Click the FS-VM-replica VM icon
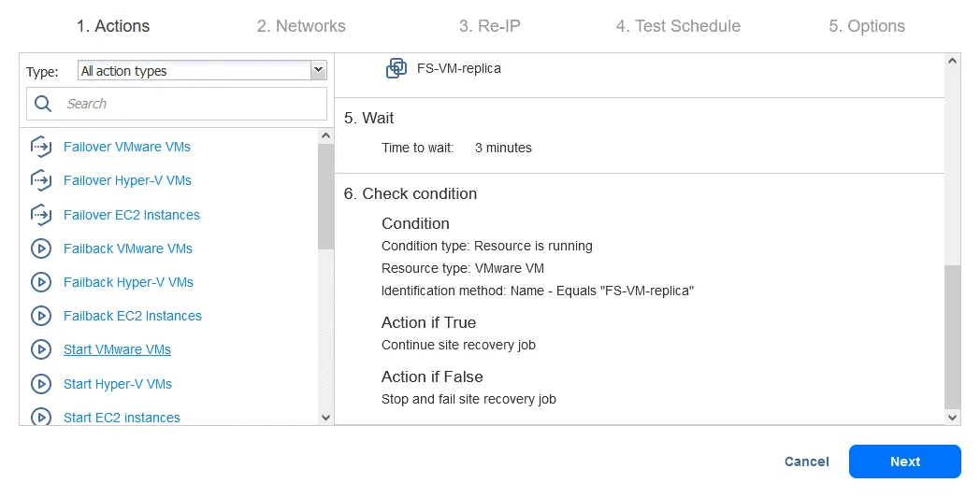Viewport: 980px width, 497px height. 396,68
